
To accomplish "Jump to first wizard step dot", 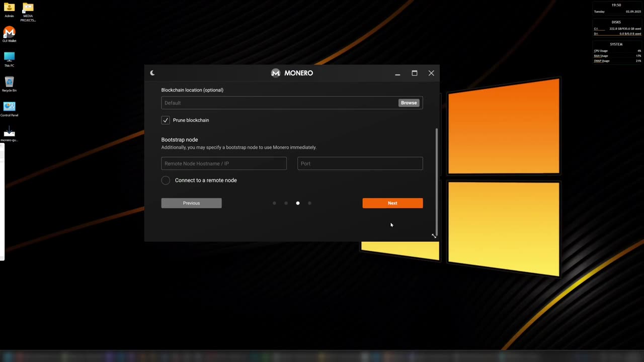I will point(274,203).
